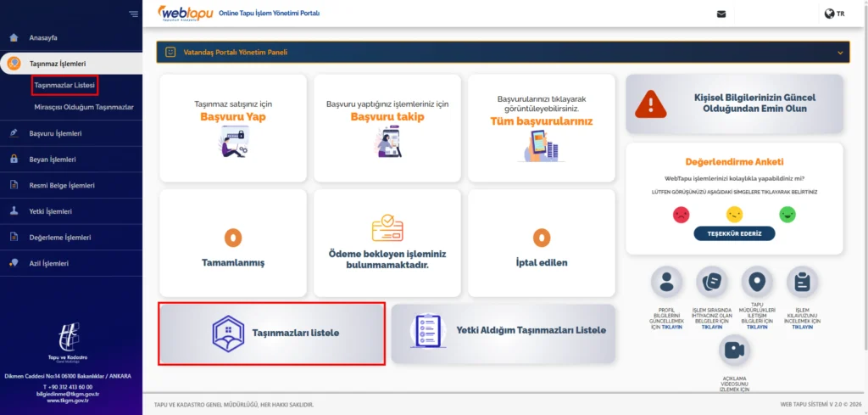868x415 pixels.
Task: Click the payment card icon
Action: pos(387,228)
